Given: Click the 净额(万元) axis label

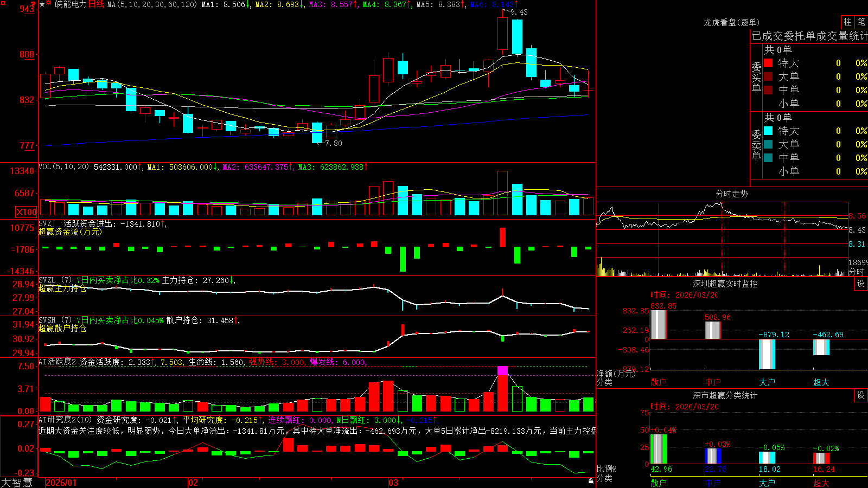Looking at the screenshot, I should tap(616, 374).
